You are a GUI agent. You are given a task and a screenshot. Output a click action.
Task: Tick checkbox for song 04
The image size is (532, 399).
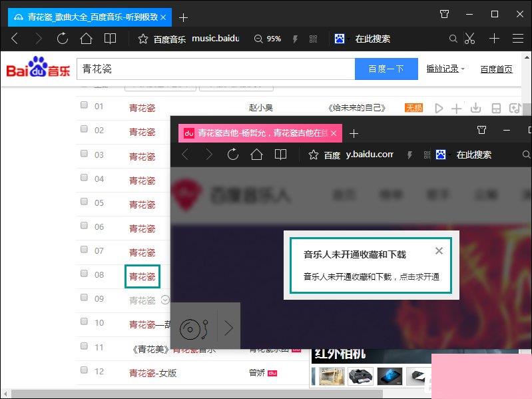coord(84,177)
